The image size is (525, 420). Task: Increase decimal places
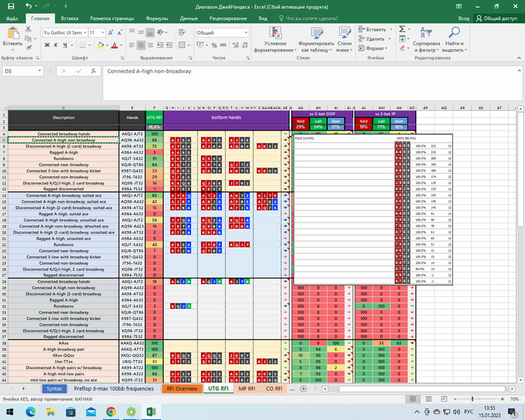tap(235, 45)
